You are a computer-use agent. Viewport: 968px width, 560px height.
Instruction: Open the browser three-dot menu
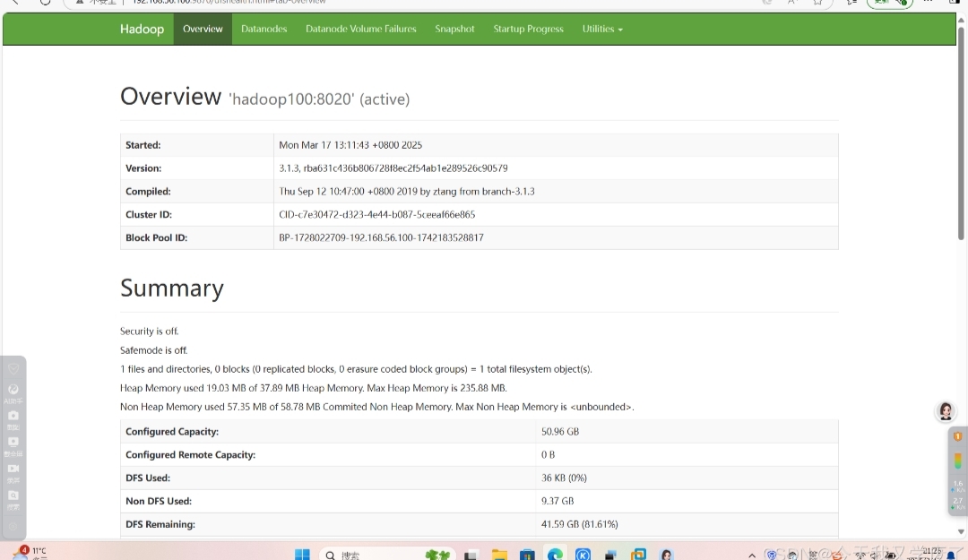(928, 2)
